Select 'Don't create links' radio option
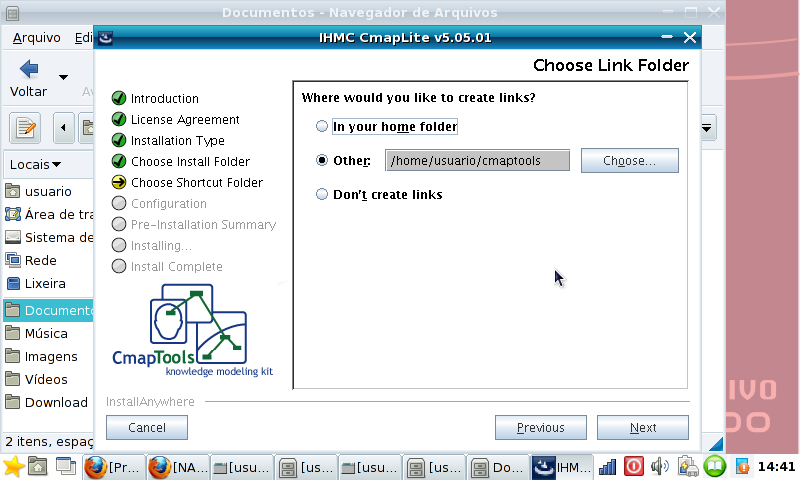Screen dimensions: 800x480 (x=321, y=194)
